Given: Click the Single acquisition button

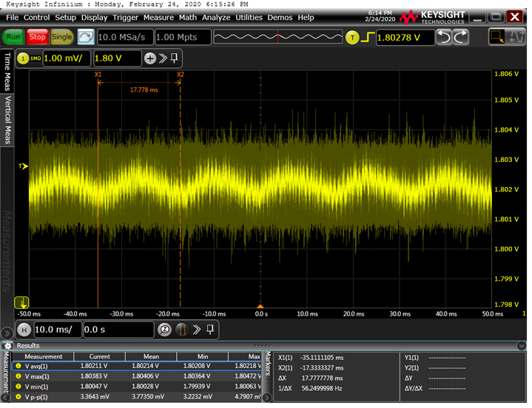Looking at the screenshot, I should (61, 37).
